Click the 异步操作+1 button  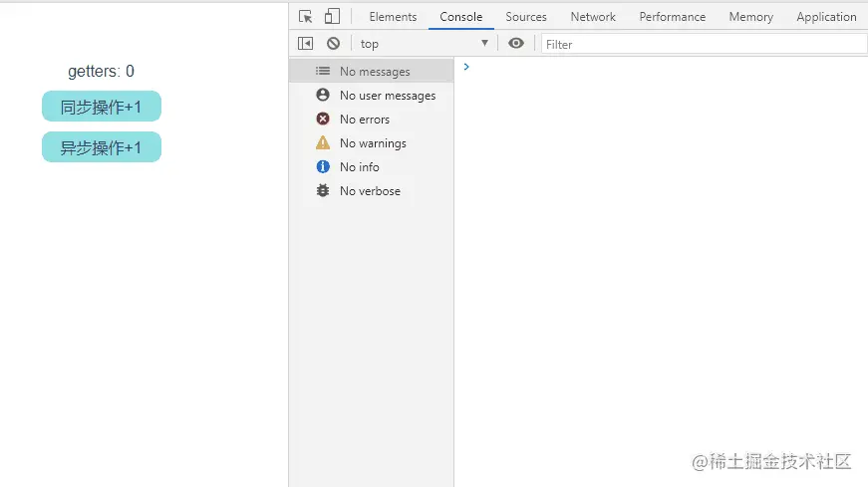102,147
